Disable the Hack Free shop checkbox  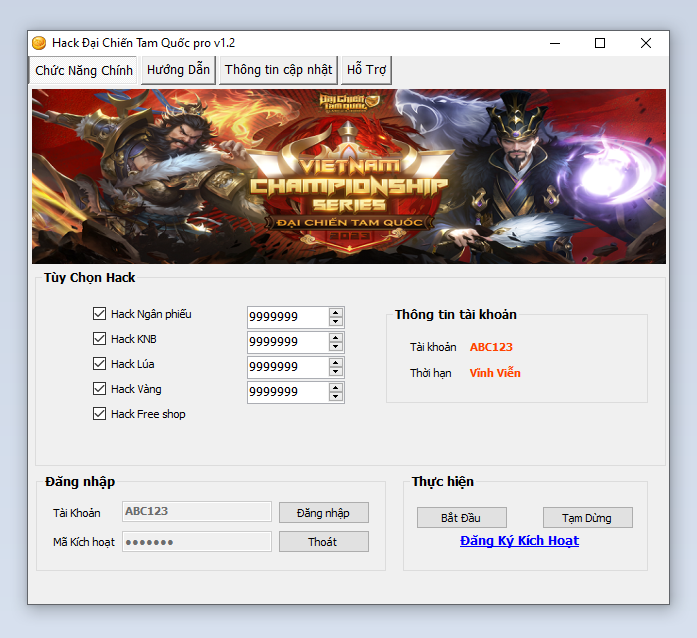coord(99,414)
